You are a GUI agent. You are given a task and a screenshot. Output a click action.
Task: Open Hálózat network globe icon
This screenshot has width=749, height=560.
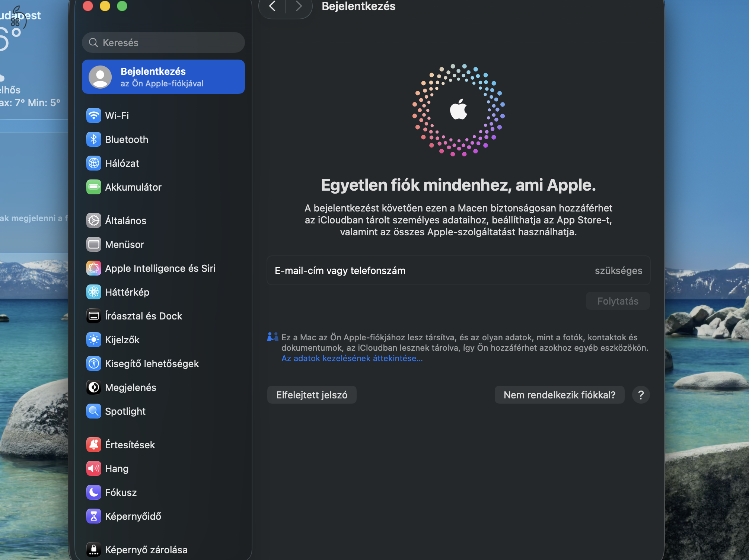click(93, 163)
